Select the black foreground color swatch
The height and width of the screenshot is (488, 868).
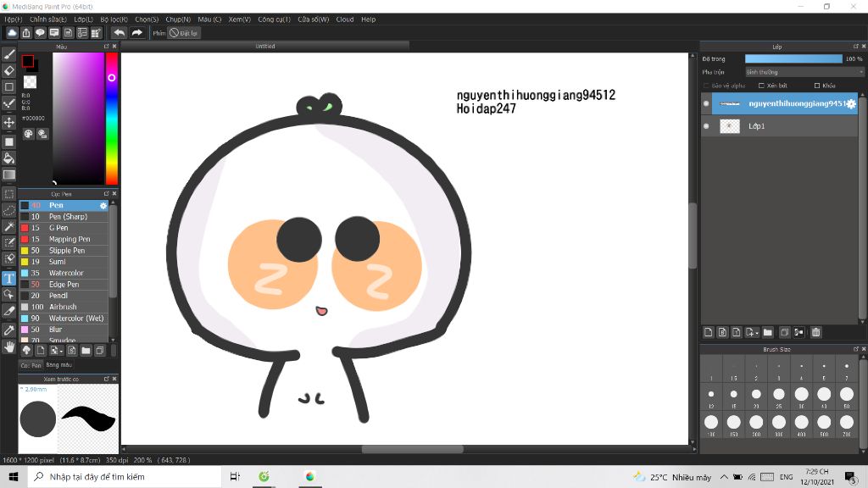[x=28, y=61]
